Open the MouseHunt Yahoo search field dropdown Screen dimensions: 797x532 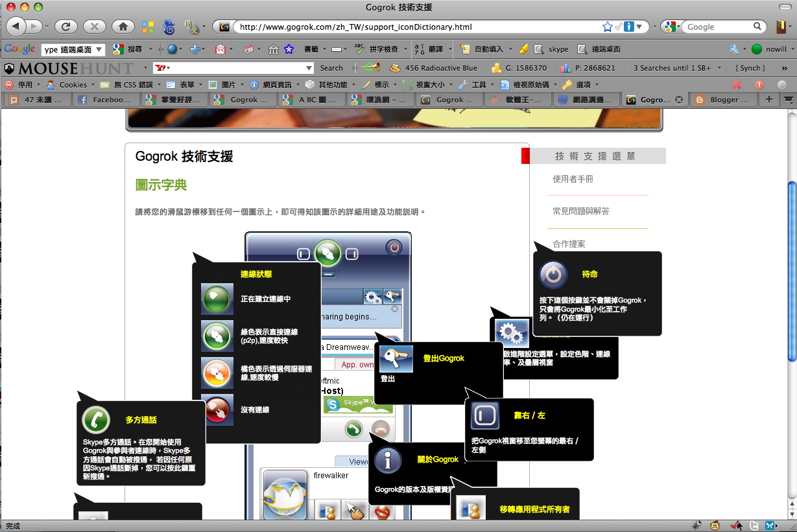click(309, 67)
